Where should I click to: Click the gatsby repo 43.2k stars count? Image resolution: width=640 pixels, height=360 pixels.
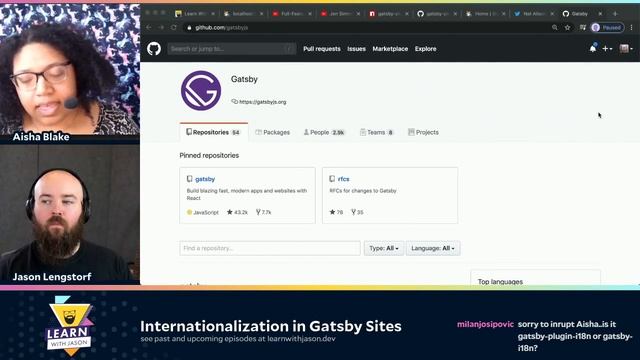pos(237,212)
